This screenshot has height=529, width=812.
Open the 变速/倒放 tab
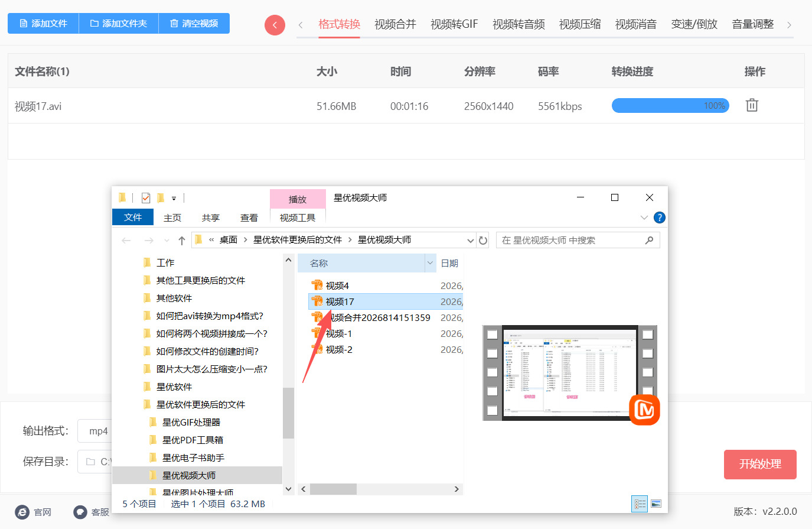pyautogui.click(x=694, y=24)
